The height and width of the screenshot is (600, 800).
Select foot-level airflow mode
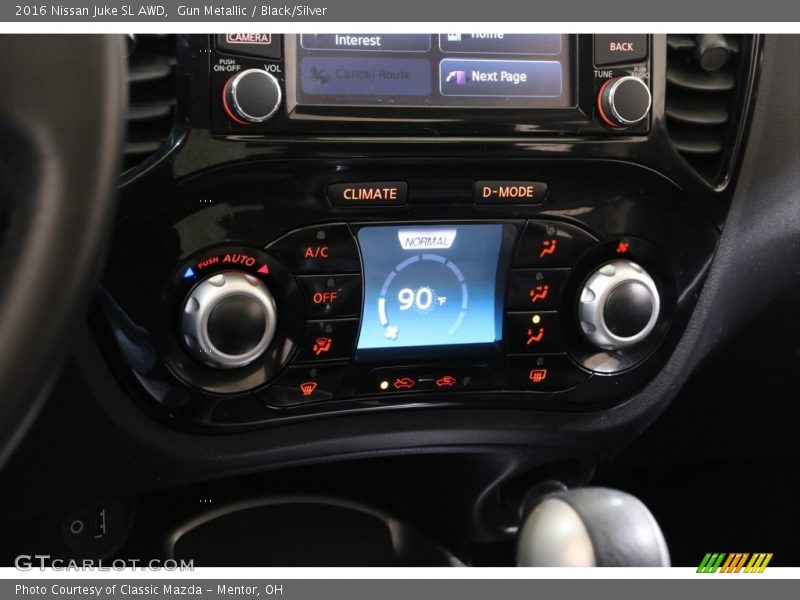535,335
